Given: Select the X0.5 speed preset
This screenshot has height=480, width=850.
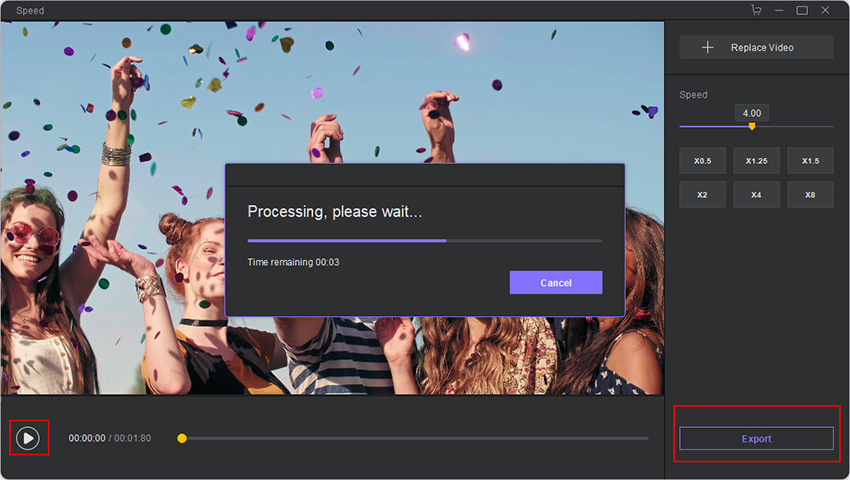Looking at the screenshot, I should [703, 161].
